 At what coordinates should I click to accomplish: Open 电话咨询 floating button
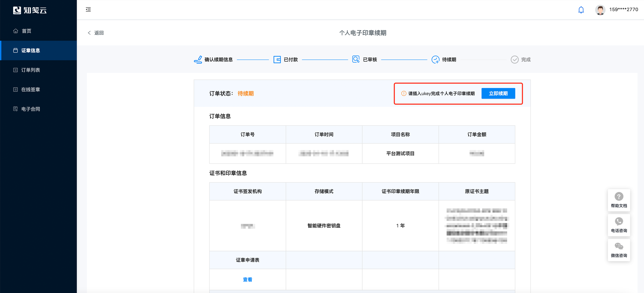point(619,225)
